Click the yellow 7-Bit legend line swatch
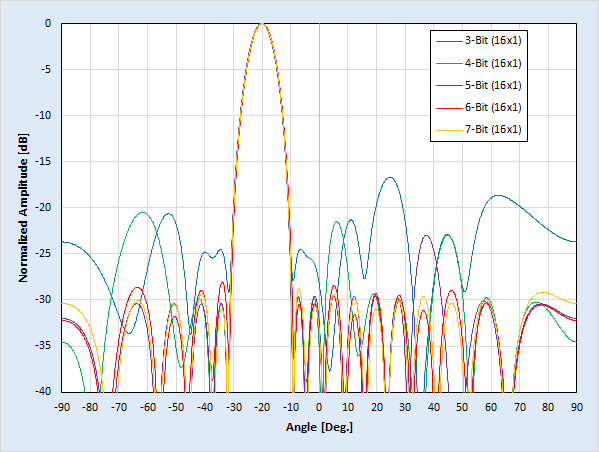Screen dimensions: 599x452 449,130
